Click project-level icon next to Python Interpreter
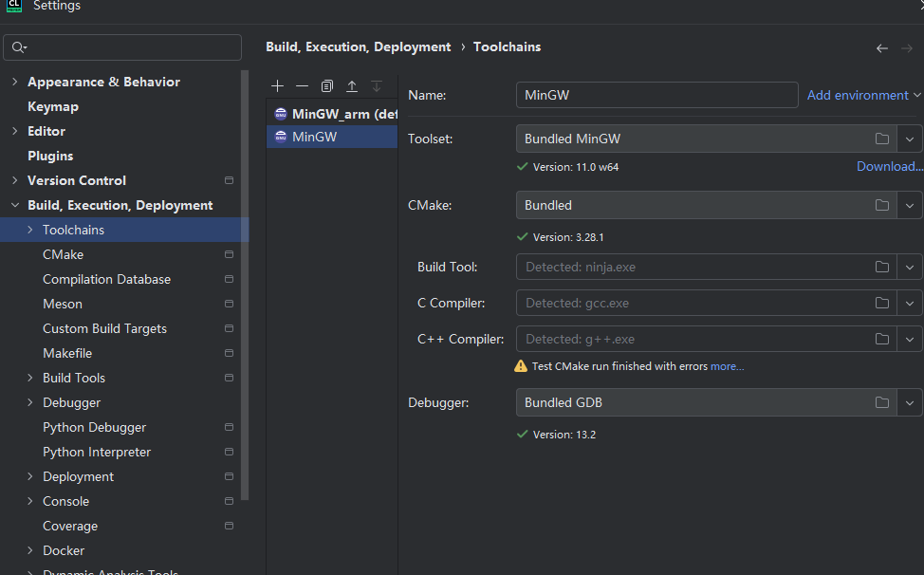924x575 pixels. pyautogui.click(x=230, y=452)
